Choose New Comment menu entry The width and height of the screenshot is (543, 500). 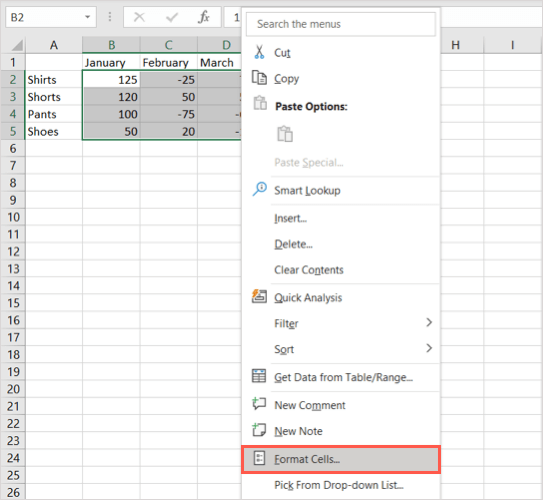tap(341, 405)
